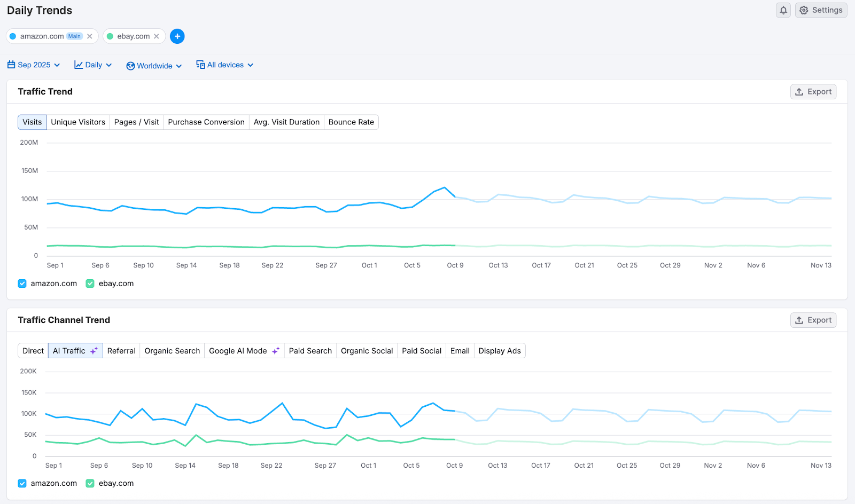Click the chart icon next to Daily
This screenshot has width=855, height=504.
[x=78, y=64]
